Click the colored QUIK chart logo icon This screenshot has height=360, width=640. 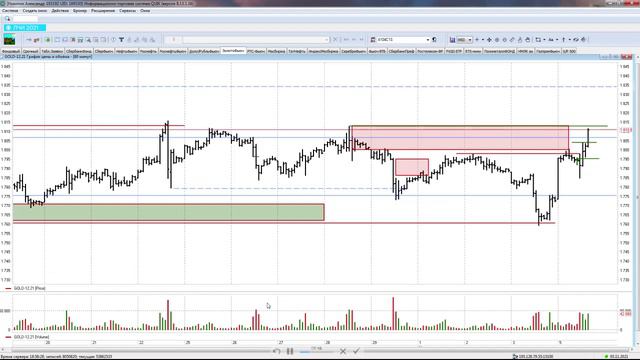point(9,40)
